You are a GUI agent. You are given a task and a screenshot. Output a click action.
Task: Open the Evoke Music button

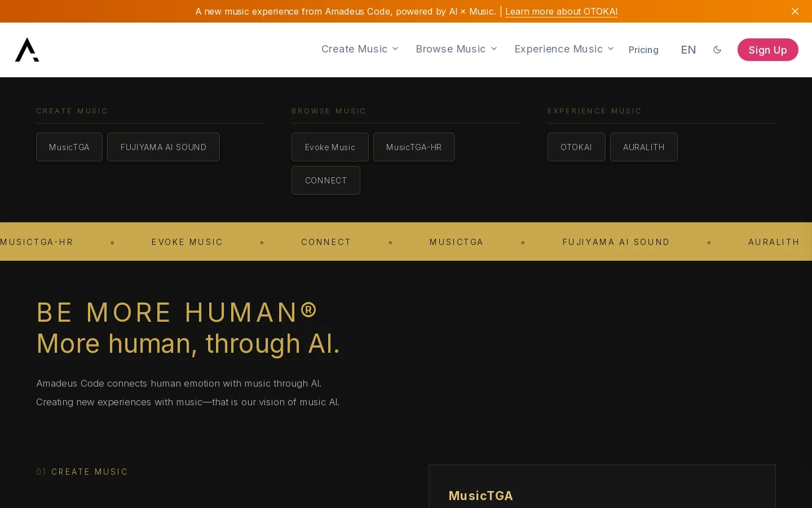(330, 147)
